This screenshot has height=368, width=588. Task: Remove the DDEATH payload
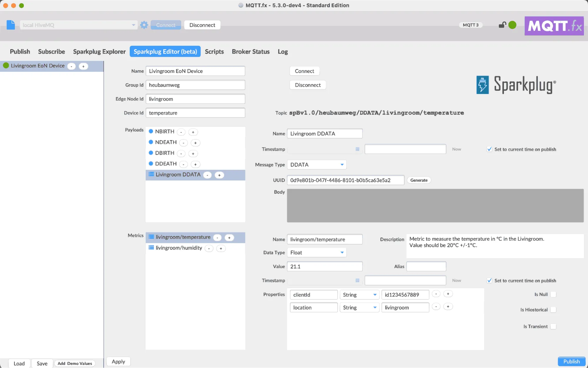click(184, 164)
